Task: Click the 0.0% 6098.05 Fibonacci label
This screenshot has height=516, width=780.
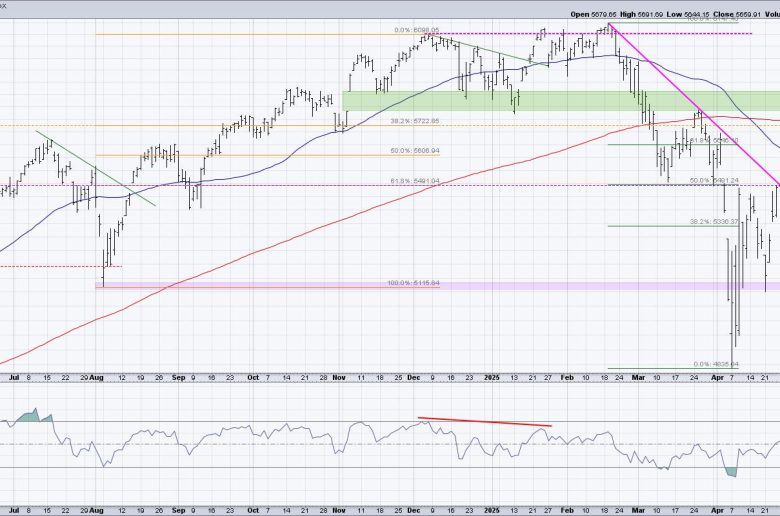Action: (x=417, y=30)
